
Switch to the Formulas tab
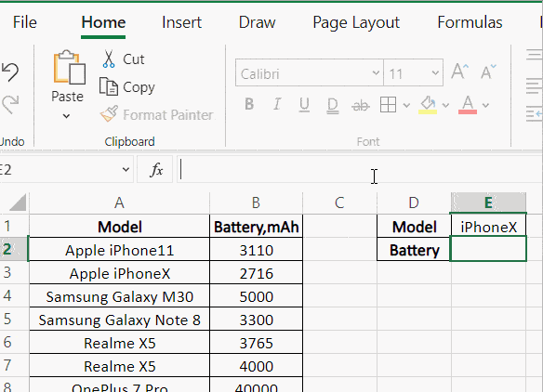pos(470,22)
